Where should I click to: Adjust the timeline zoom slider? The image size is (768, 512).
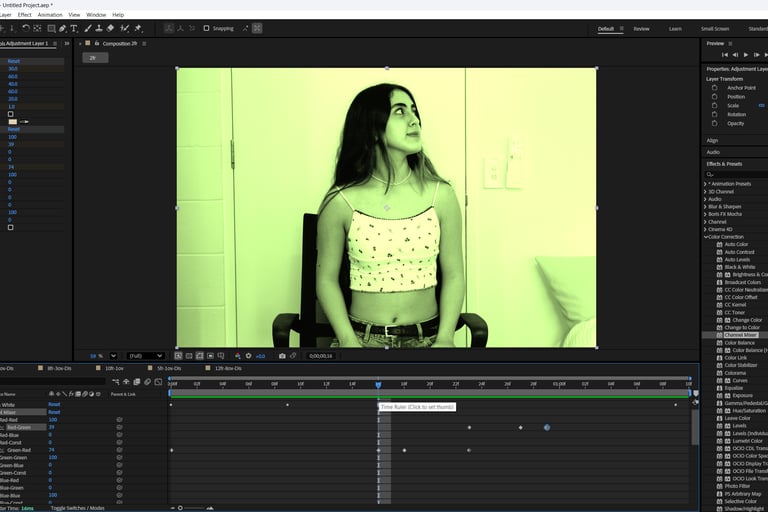pyautogui.click(x=180, y=508)
